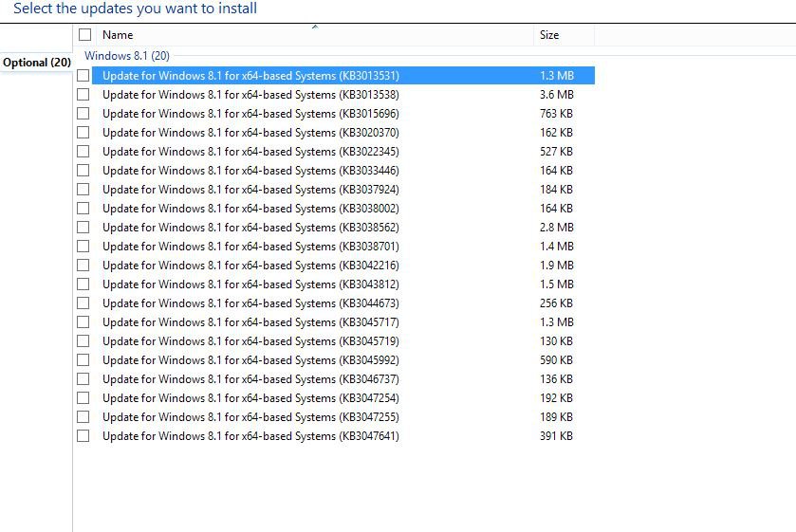Tick the KB3022345 update checkbox
796x532 pixels.
pos(83,151)
